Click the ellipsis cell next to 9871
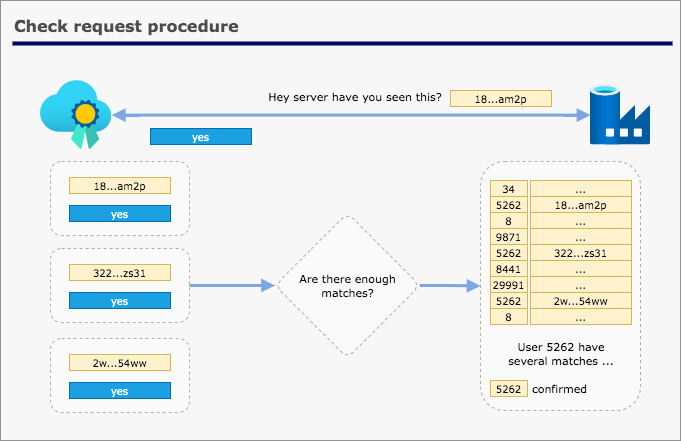Screen dimensions: 681x441 pyautogui.click(x=581, y=237)
